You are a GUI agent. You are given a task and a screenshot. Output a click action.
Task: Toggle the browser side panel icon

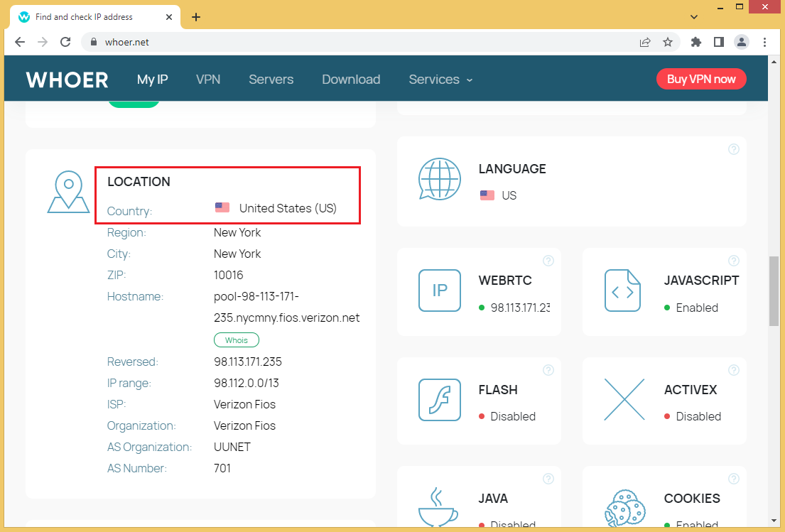718,42
